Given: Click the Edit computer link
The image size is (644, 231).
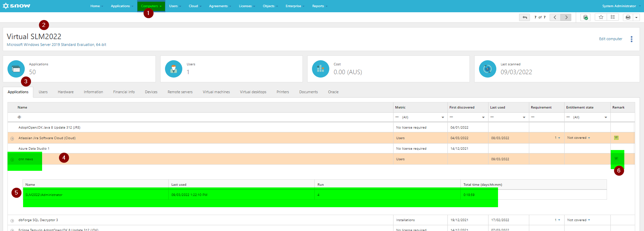Looking at the screenshot, I should click(x=610, y=39).
